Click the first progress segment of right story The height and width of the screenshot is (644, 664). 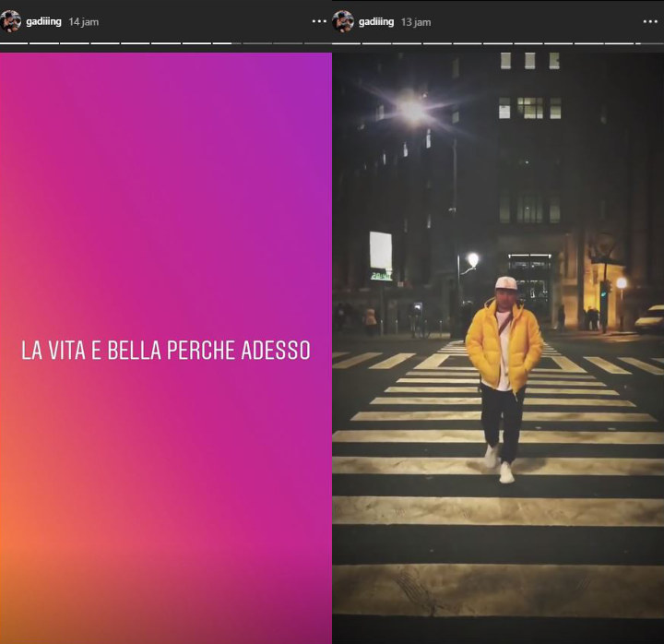tap(346, 43)
